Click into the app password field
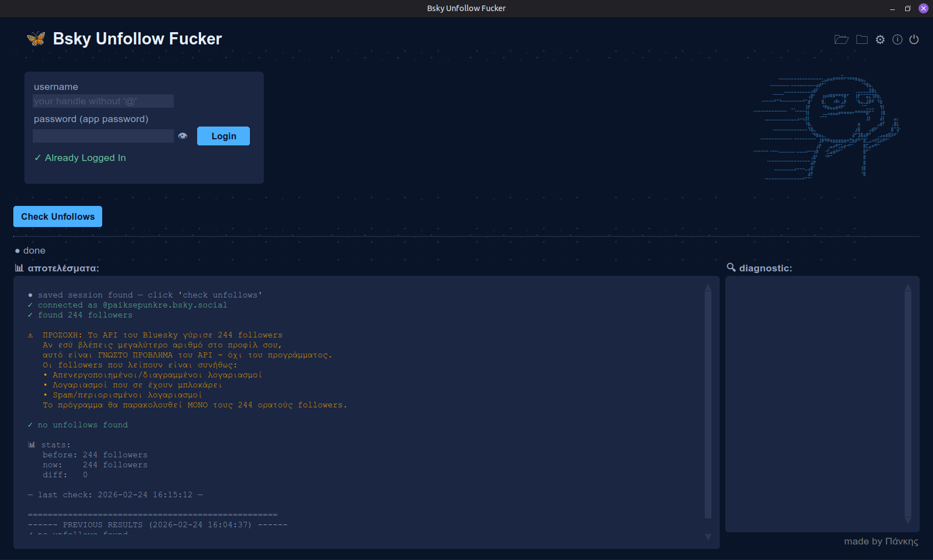Image resolution: width=933 pixels, height=560 pixels. [x=103, y=136]
